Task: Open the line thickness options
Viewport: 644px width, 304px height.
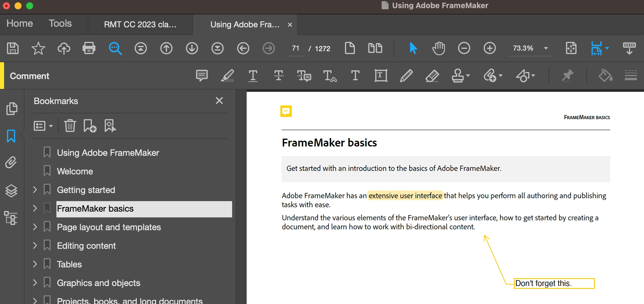Action: (631, 76)
